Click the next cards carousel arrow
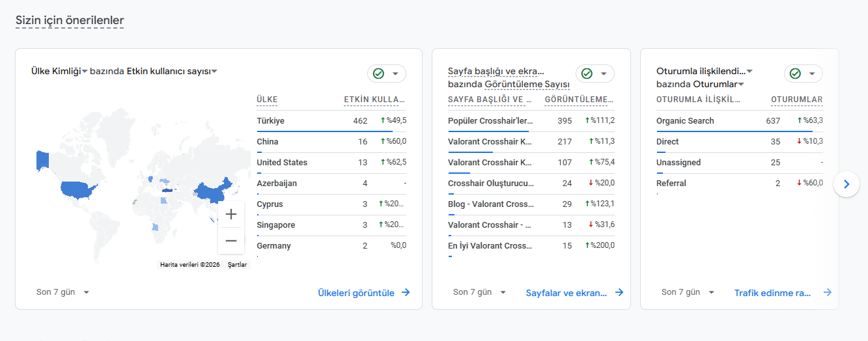Screen dimensions: 868x341 [x=846, y=184]
